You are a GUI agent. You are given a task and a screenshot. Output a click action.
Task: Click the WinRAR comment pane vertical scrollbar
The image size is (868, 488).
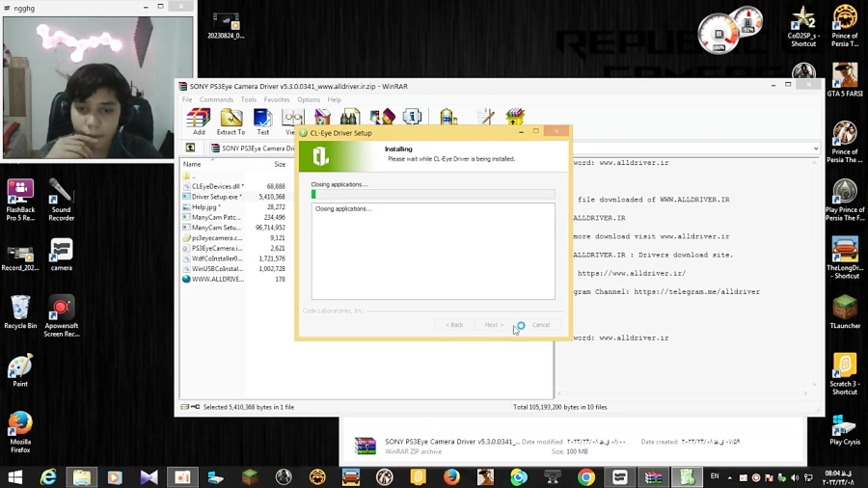coord(814,273)
